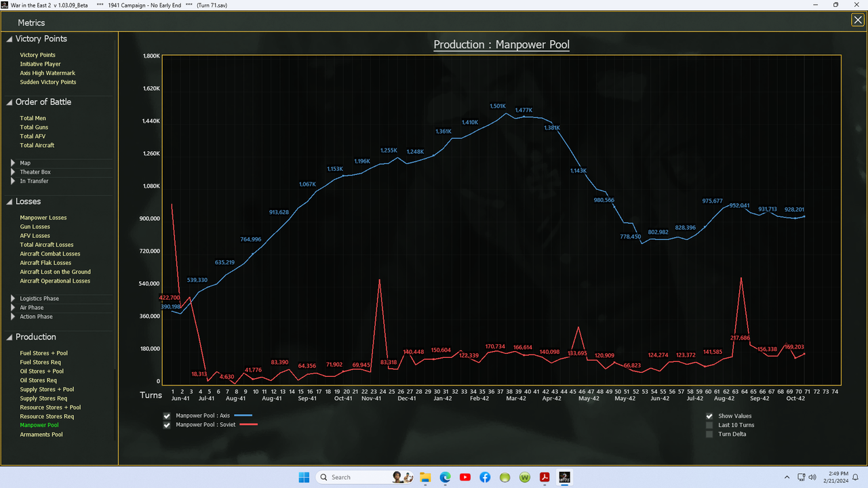Select Total Men under Order of Battle
This screenshot has height=488, width=868.
click(33, 118)
